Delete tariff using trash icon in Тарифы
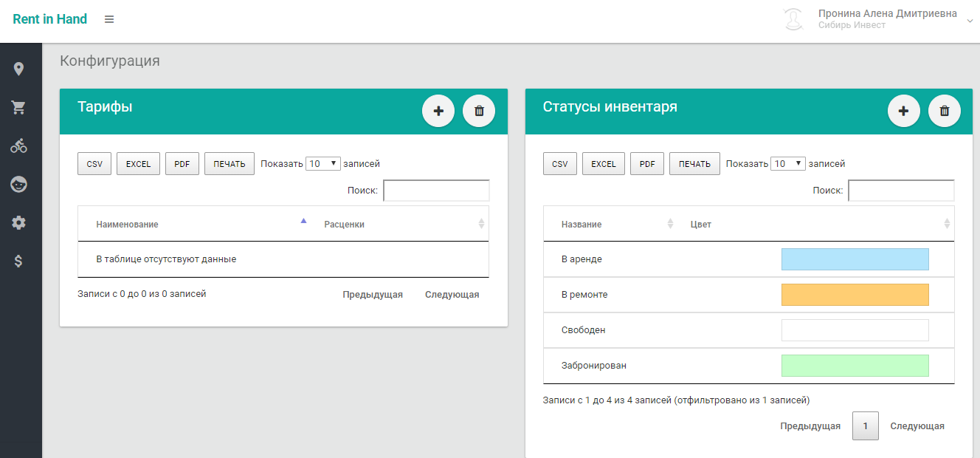 tap(479, 111)
